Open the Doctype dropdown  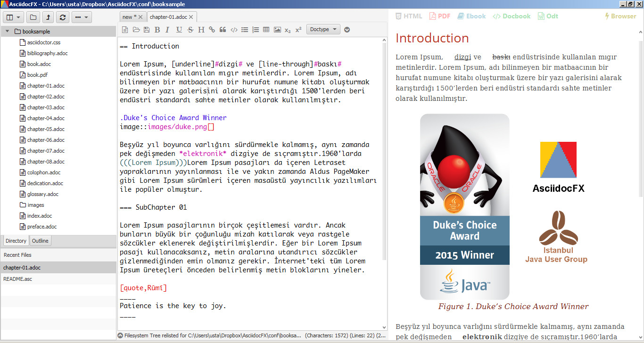click(323, 29)
